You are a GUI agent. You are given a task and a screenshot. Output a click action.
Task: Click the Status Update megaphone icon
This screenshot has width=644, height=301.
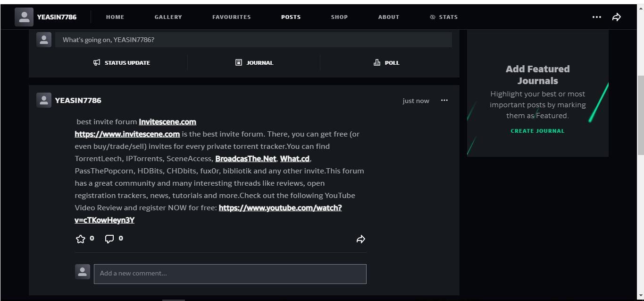[x=97, y=62]
